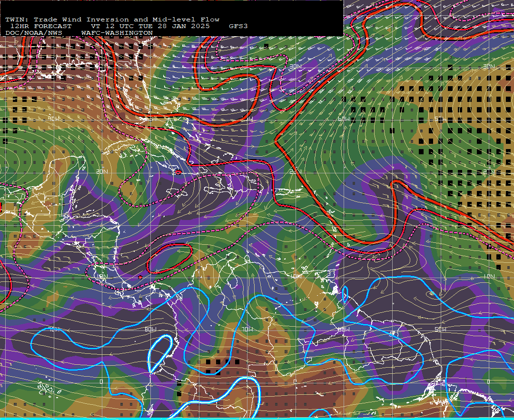Click the 'TWIN: Trade Wind Inversion' title text
The image size is (514, 420).
66,20
